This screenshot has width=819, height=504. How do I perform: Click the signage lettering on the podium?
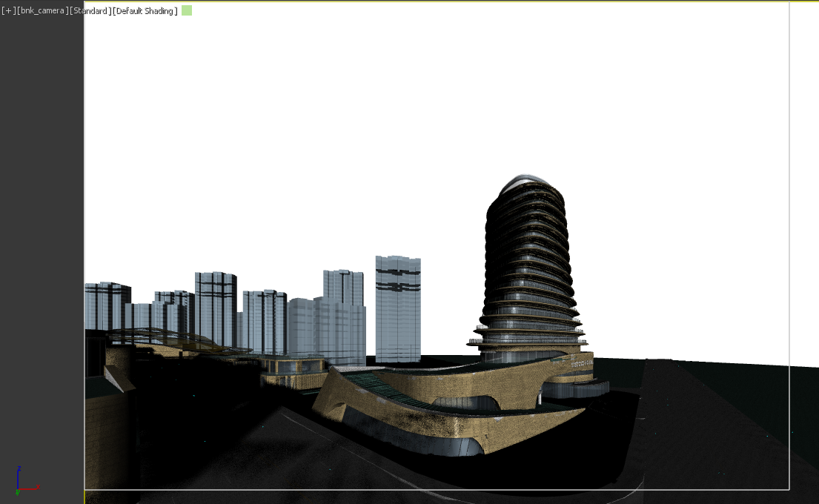click(581, 362)
